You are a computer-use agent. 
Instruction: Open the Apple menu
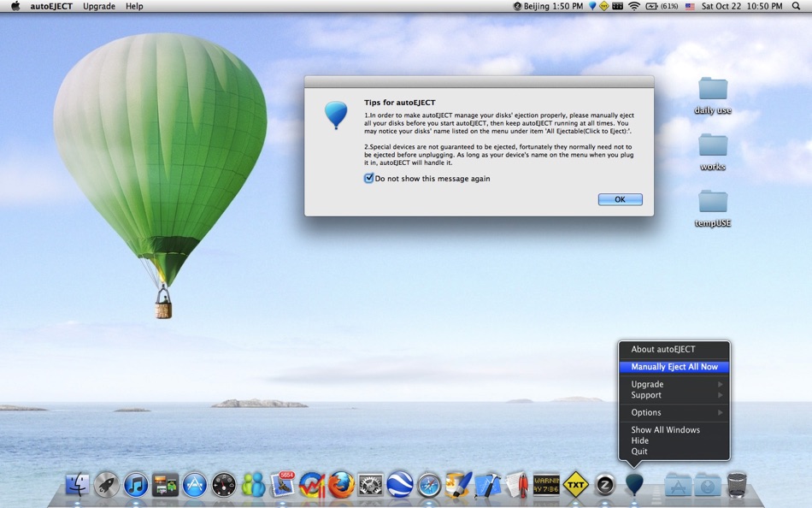15,6
